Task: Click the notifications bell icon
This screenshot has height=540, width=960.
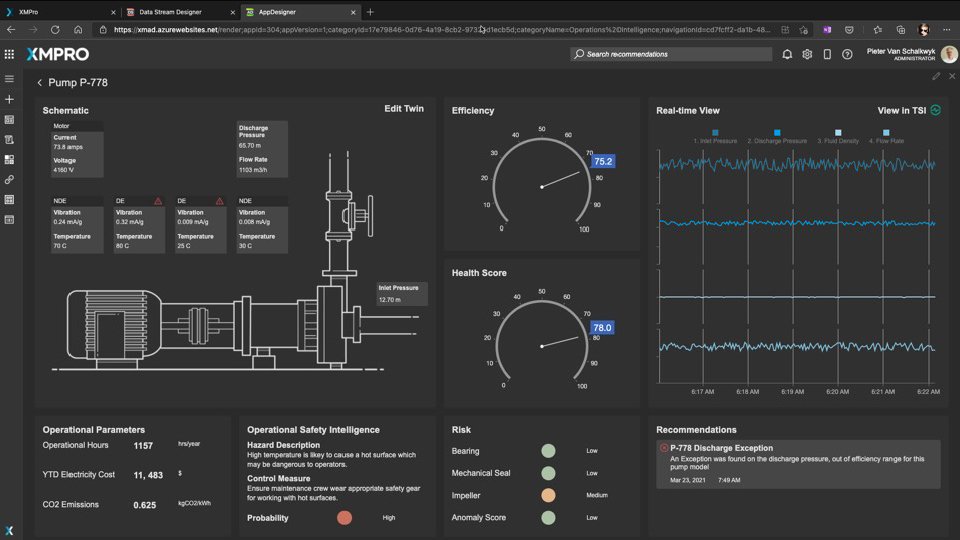Action: 787,54
